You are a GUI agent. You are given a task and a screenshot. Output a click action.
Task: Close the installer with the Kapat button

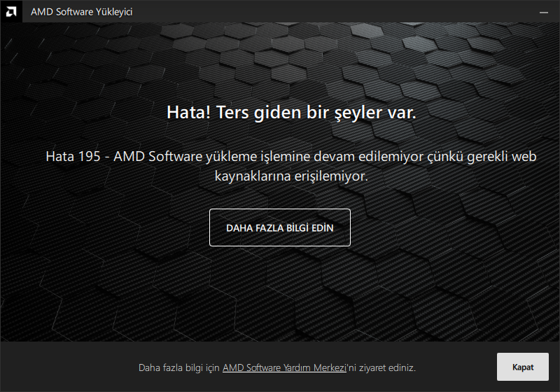tap(522, 367)
